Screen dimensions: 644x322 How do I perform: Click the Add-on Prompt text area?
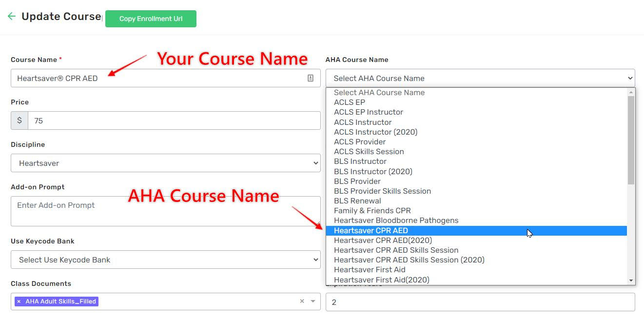(x=166, y=211)
